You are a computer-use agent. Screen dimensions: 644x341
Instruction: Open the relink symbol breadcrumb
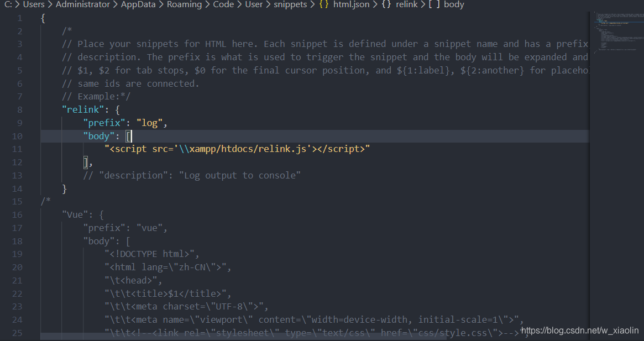click(x=407, y=4)
